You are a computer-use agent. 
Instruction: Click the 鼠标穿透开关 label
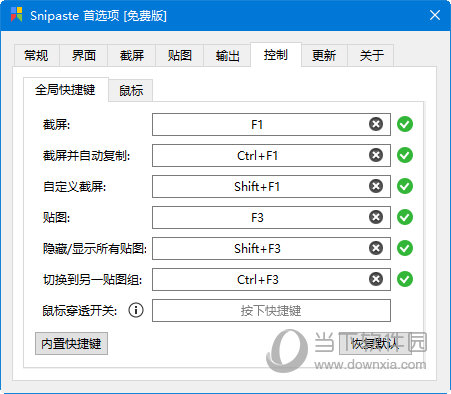(80, 311)
